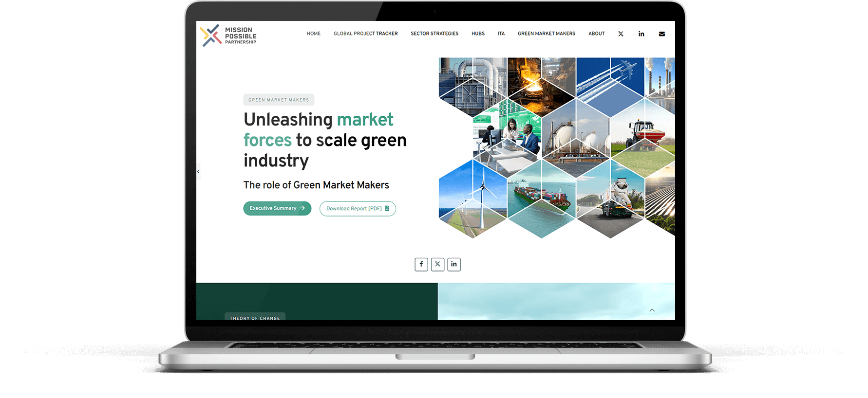Click the scroll-to-top chevron arrow
Screen dimensions: 868x398
[x=652, y=310]
